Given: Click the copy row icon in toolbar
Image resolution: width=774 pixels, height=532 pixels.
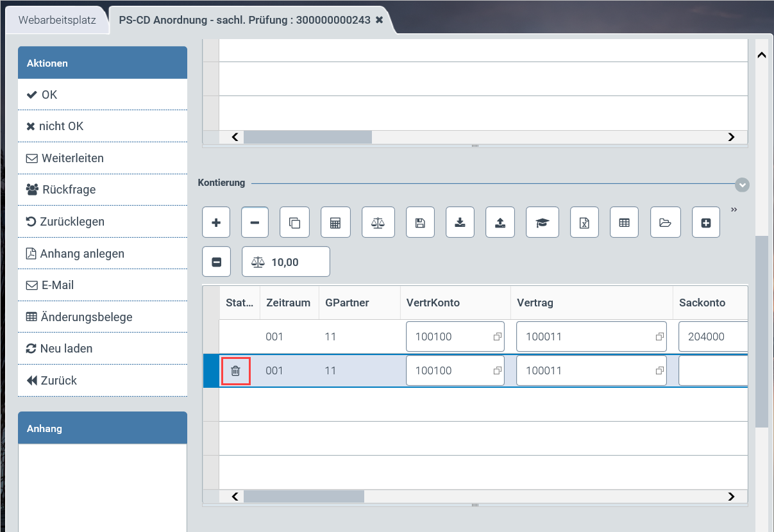Looking at the screenshot, I should click(294, 223).
